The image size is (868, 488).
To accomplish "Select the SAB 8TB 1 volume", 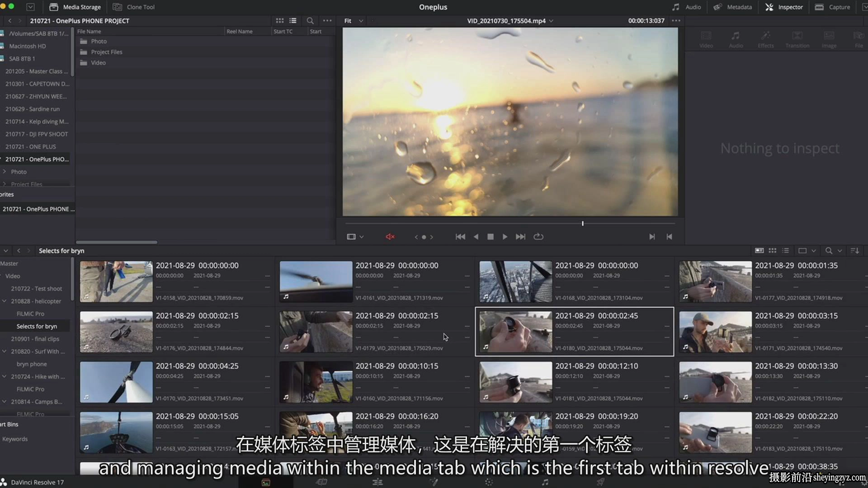I will tap(22, 59).
